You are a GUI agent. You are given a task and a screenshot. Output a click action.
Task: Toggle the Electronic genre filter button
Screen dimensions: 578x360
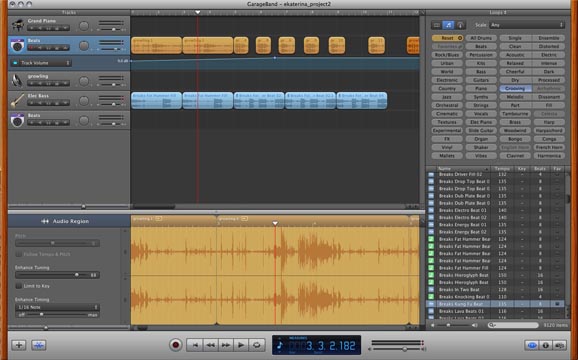447,80
